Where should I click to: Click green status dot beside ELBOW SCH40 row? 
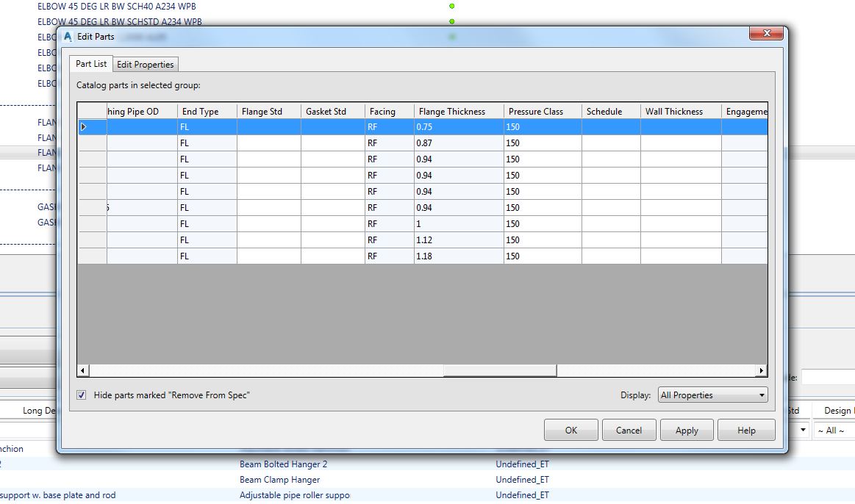[x=451, y=7]
